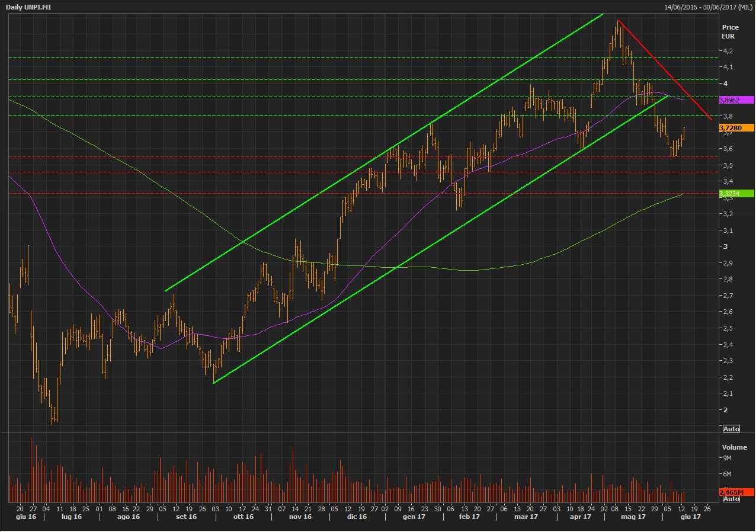Select the purple 3,8962 moving average tag

click(736, 100)
